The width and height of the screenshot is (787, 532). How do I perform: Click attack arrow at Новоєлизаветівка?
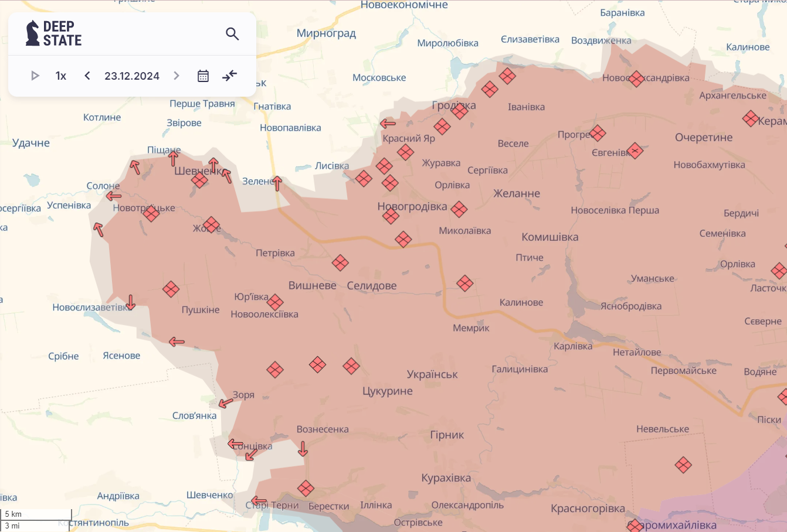point(131,302)
